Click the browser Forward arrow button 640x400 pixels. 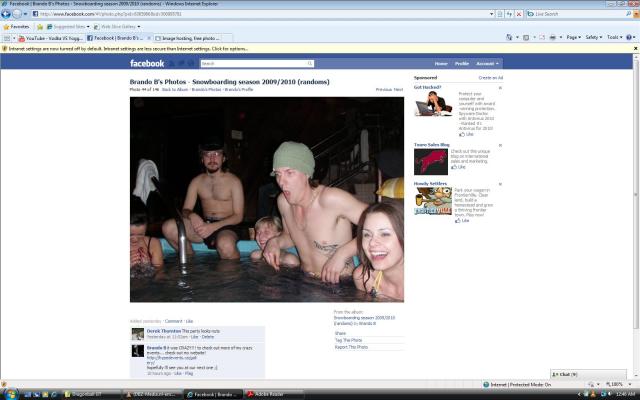(17, 14)
